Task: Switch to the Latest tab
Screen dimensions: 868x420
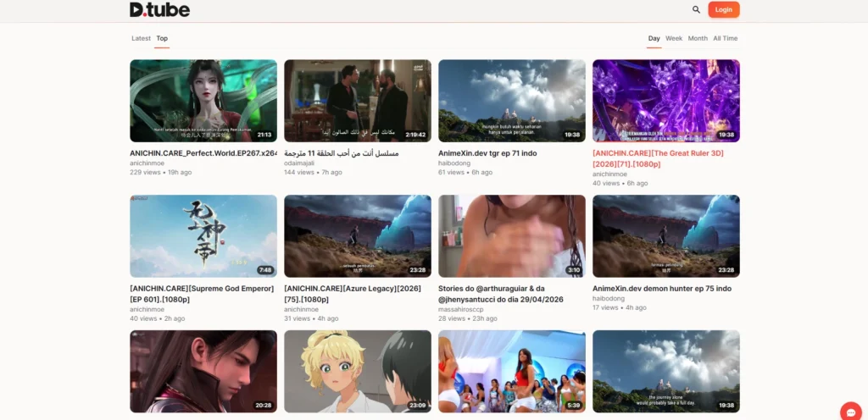Action: (142, 39)
